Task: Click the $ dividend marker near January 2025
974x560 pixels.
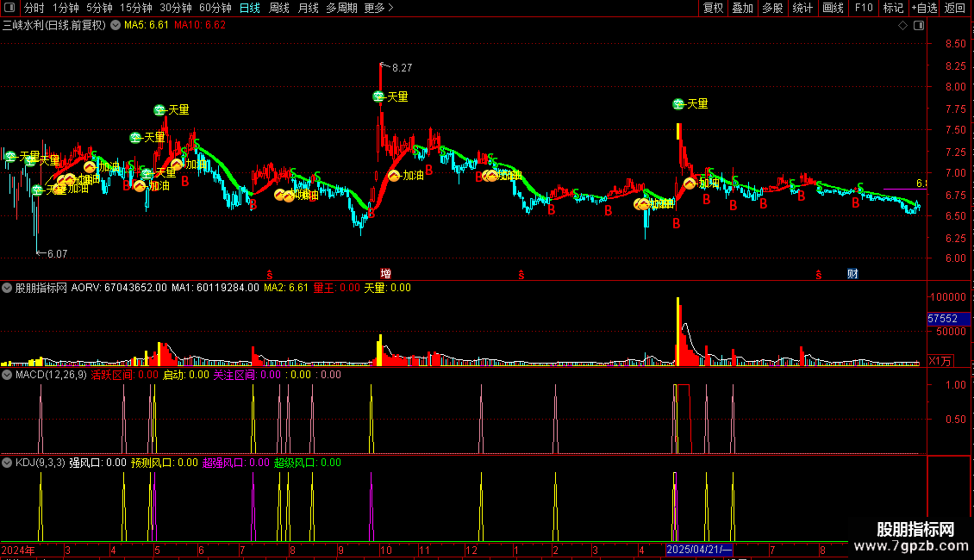Action: pos(521,275)
